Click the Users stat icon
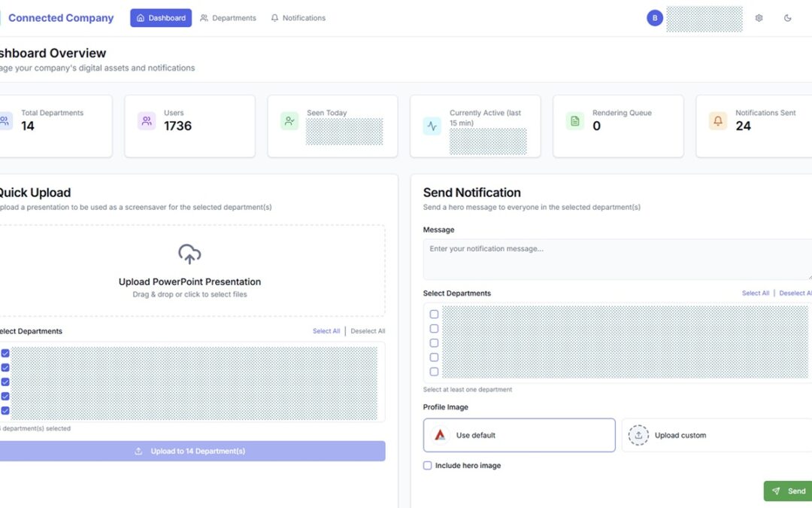Screen dimensions: 812x508 [147, 120]
